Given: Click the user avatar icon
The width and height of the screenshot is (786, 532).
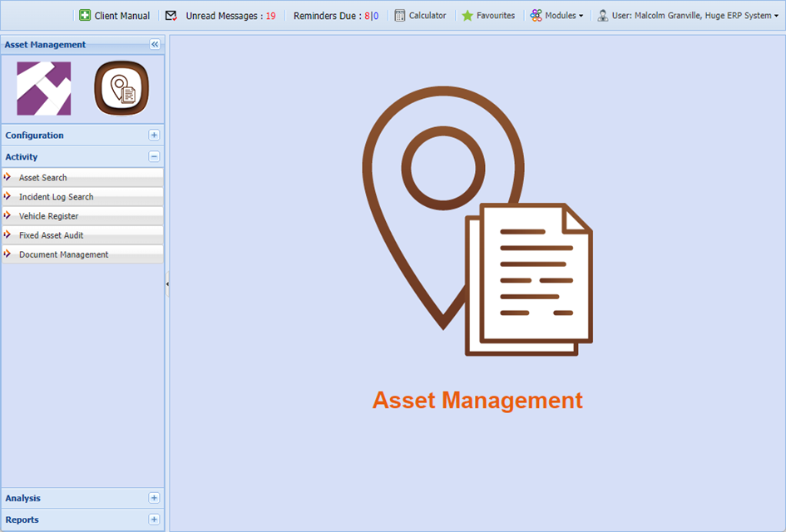Looking at the screenshot, I should [602, 16].
